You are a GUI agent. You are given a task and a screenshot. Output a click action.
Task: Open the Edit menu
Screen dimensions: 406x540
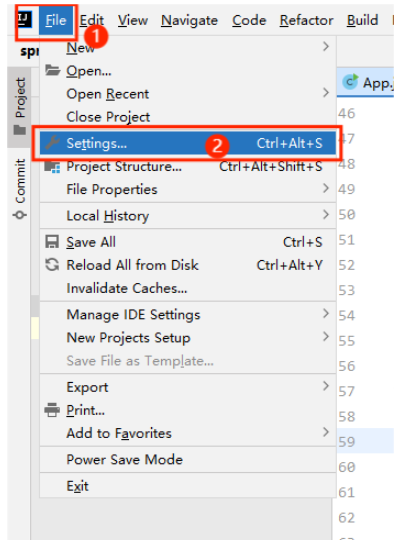tap(92, 20)
